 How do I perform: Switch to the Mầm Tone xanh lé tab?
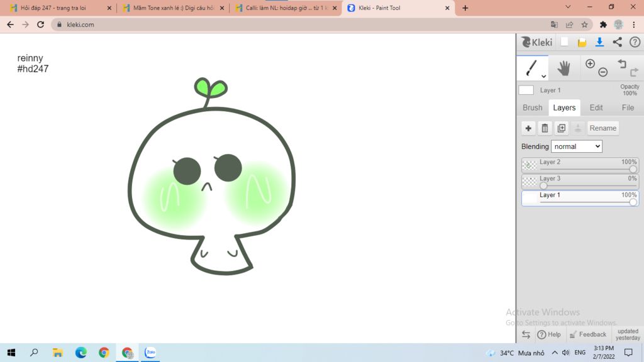click(x=174, y=8)
